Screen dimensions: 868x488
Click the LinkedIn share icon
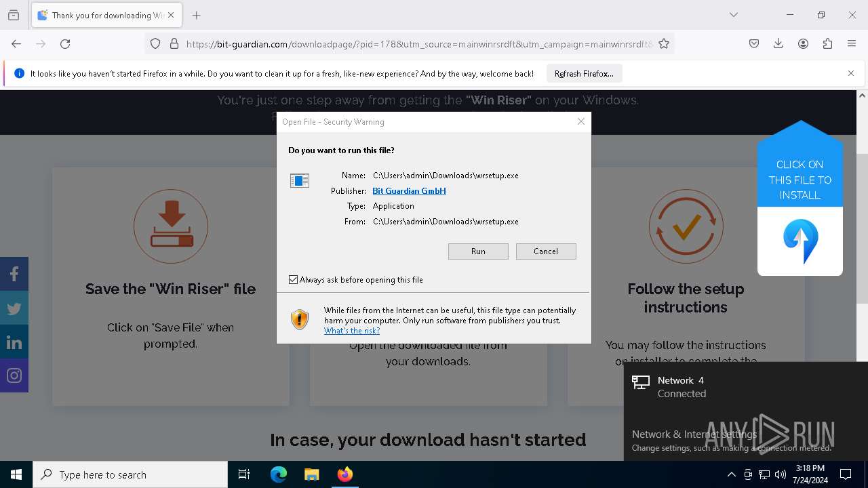coord(14,342)
